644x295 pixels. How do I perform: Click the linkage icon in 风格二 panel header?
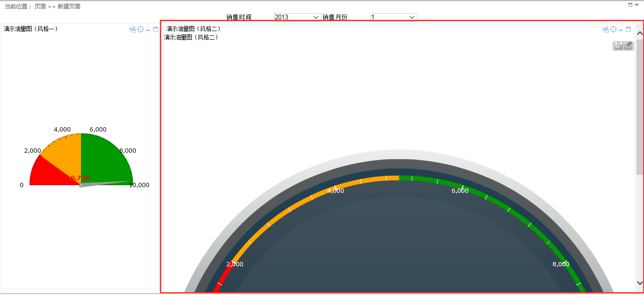pos(605,29)
